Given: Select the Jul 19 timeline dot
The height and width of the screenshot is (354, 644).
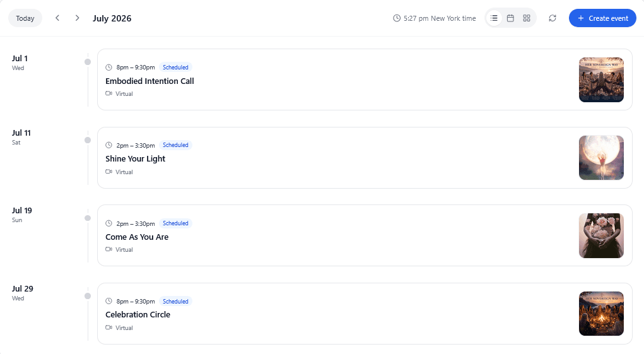Looking at the screenshot, I should click(88, 218).
